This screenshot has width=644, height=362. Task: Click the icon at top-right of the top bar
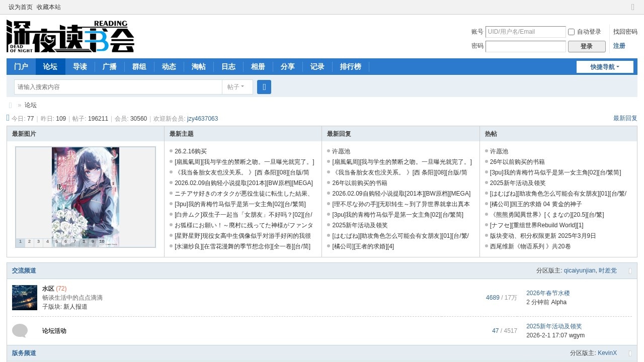(x=633, y=7)
